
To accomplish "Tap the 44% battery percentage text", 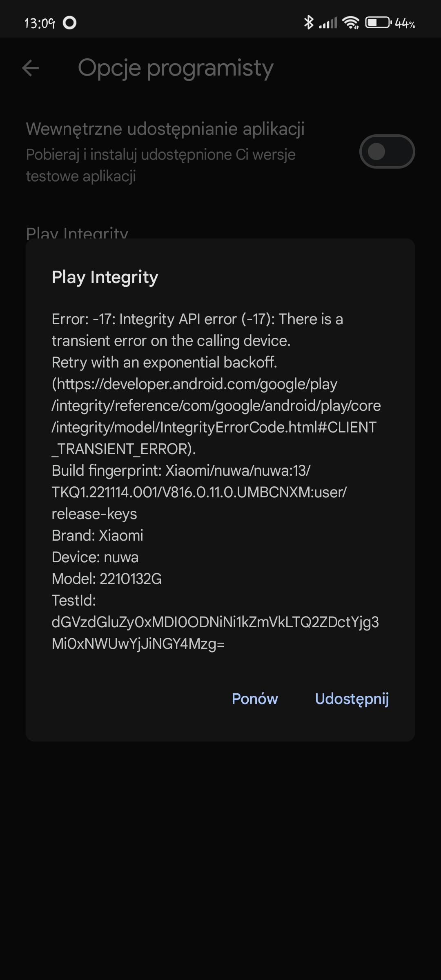I will 405,23.
